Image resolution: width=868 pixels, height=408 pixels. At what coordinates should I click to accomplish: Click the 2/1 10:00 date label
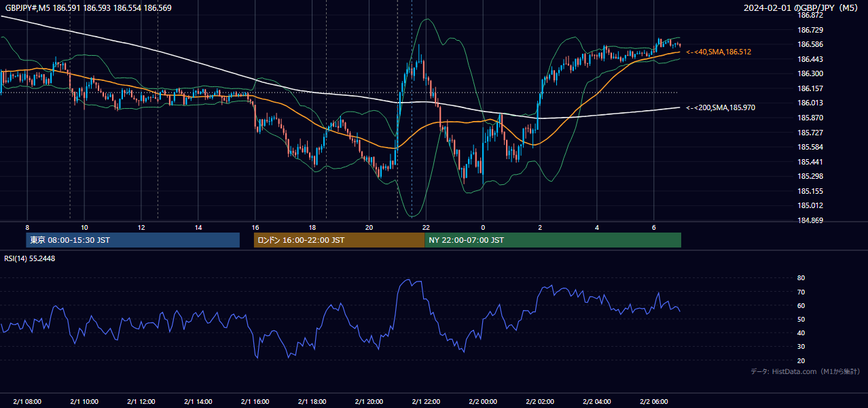click(84, 401)
